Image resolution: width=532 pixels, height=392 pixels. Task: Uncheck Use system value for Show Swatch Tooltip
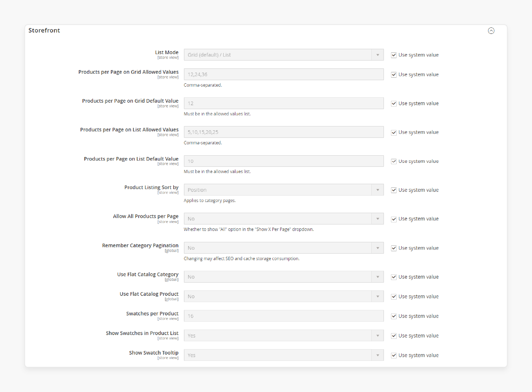394,355
